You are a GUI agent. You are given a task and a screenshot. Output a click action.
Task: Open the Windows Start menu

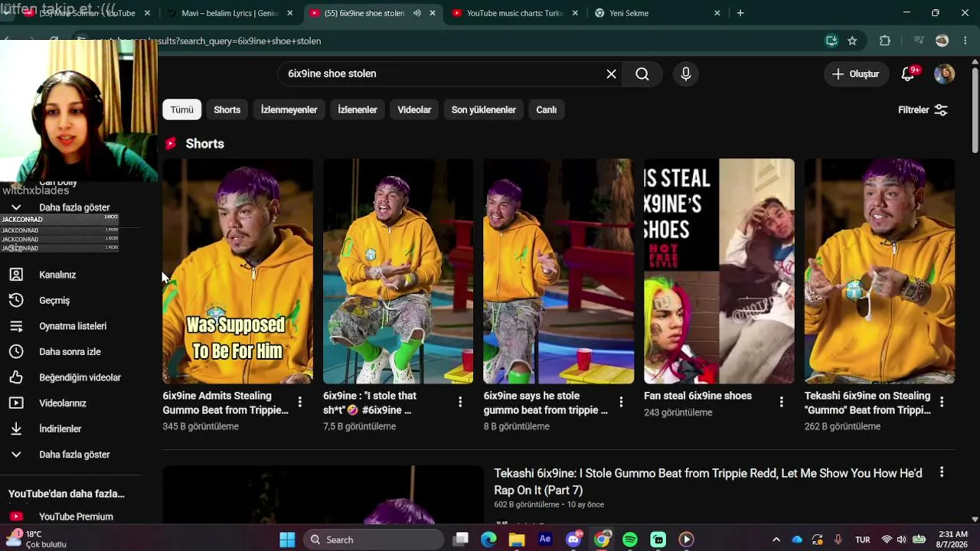click(x=287, y=540)
